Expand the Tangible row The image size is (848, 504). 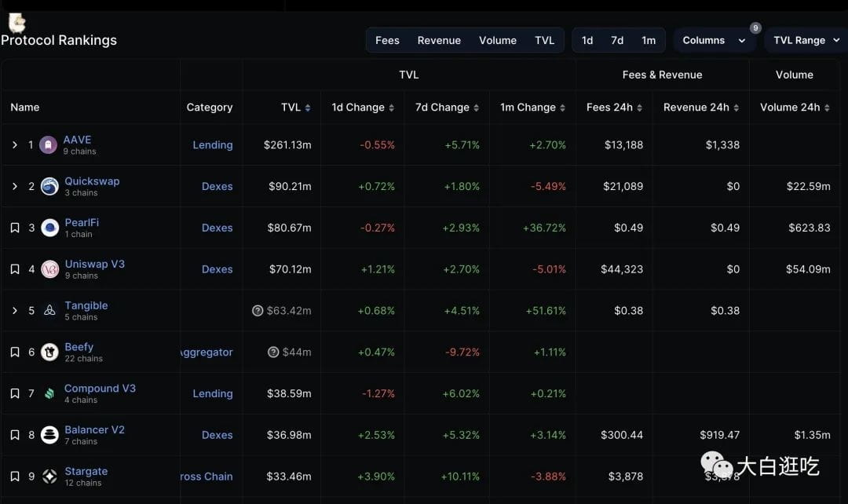pyautogui.click(x=15, y=310)
